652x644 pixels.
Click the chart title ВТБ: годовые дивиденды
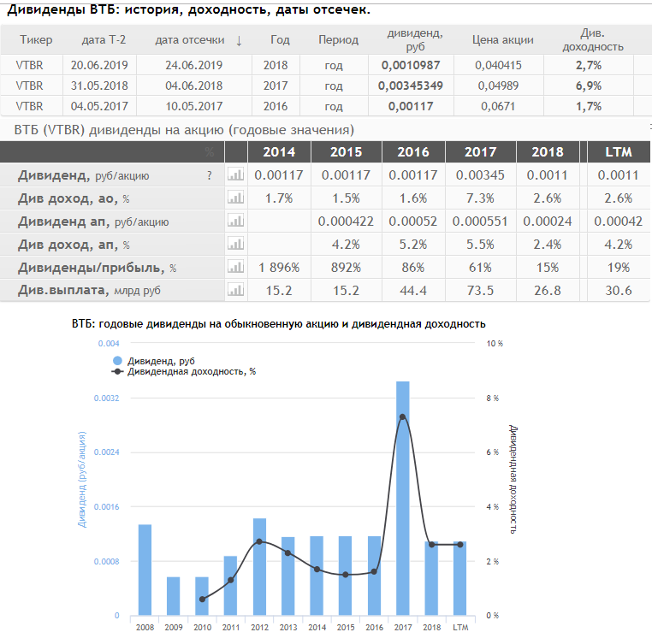pos(279,324)
